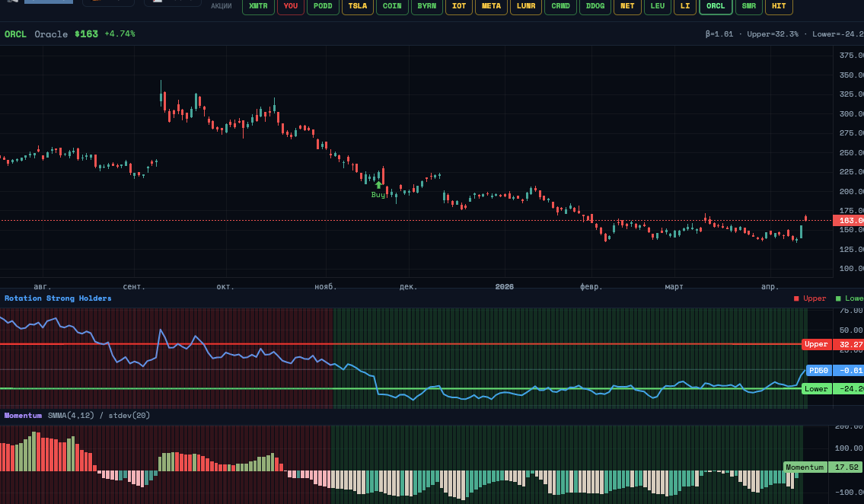Click the 2026 year axis label
864x504 pixels.
(x=504, y=286)
